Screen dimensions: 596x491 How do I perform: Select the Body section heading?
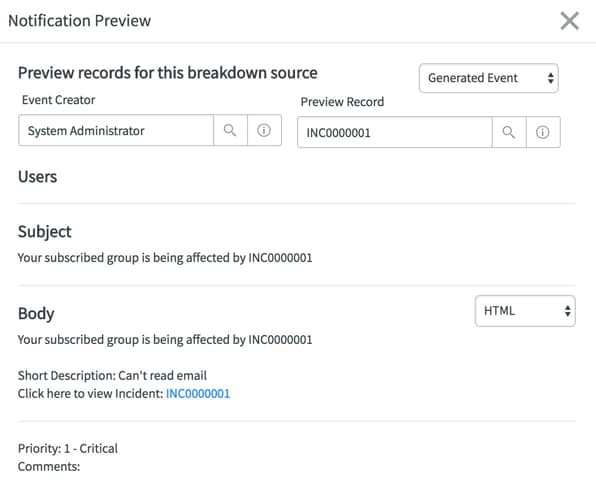36,314
